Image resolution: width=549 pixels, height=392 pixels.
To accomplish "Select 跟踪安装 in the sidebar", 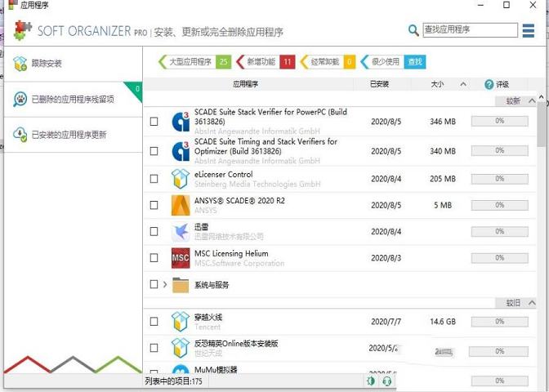I will 47,64.
